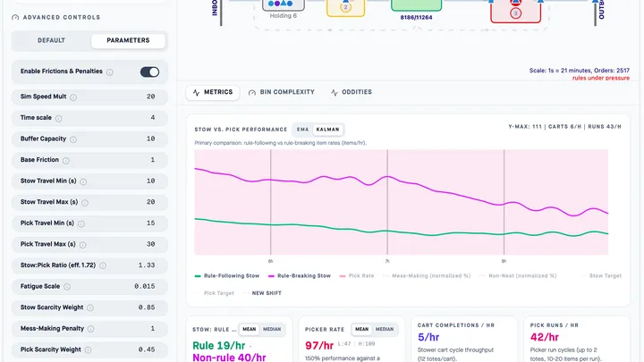Select MEDIAN for Stow Rule card
The image size is (644, 362).
pos(272,329)
